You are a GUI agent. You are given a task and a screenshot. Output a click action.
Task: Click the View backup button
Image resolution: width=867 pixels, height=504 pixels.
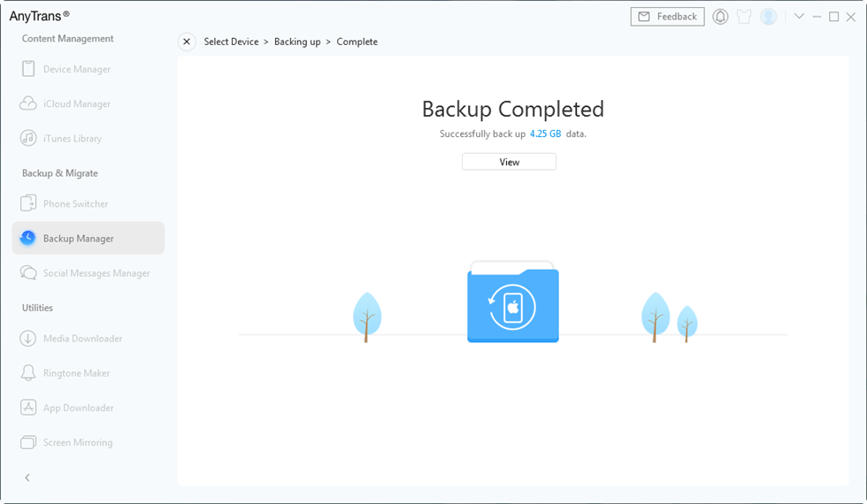coord(510,162)
